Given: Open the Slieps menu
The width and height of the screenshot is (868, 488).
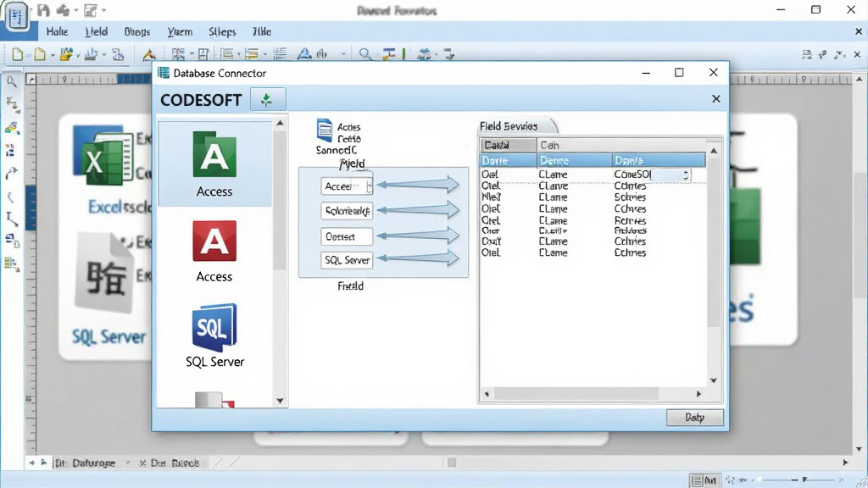Looking at the screenshot, I should (x=222, y=32).
